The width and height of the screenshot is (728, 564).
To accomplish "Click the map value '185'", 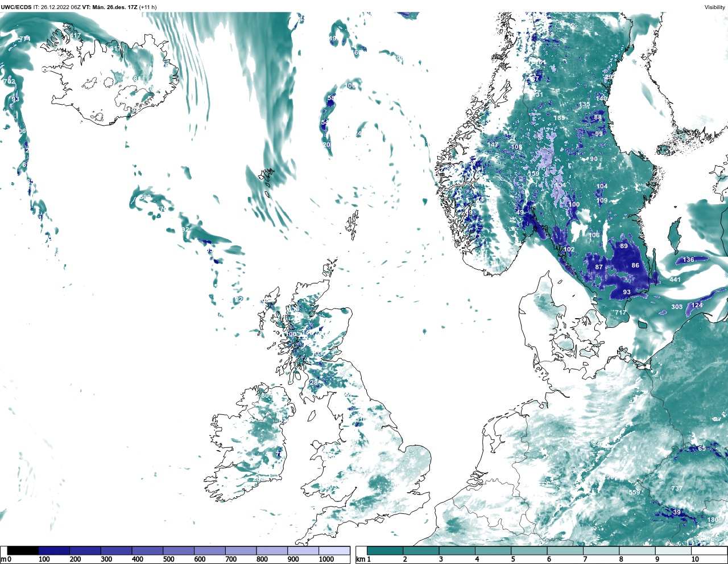I will 560,118.
